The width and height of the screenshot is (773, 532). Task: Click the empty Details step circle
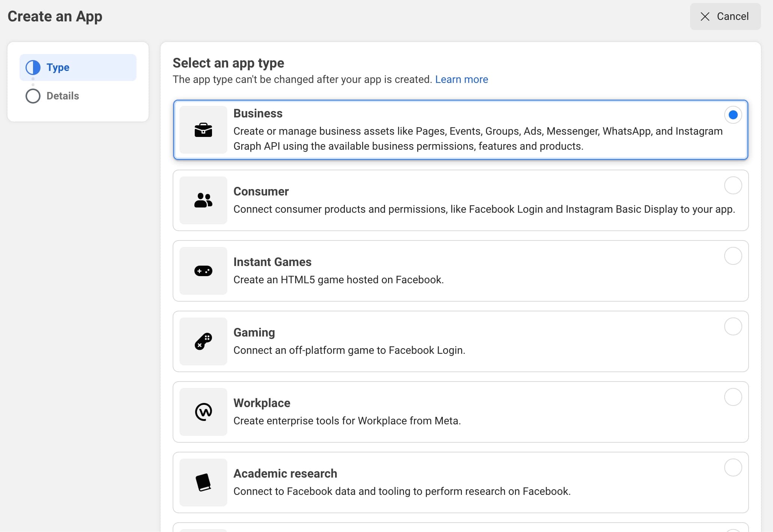pos(33,96)
